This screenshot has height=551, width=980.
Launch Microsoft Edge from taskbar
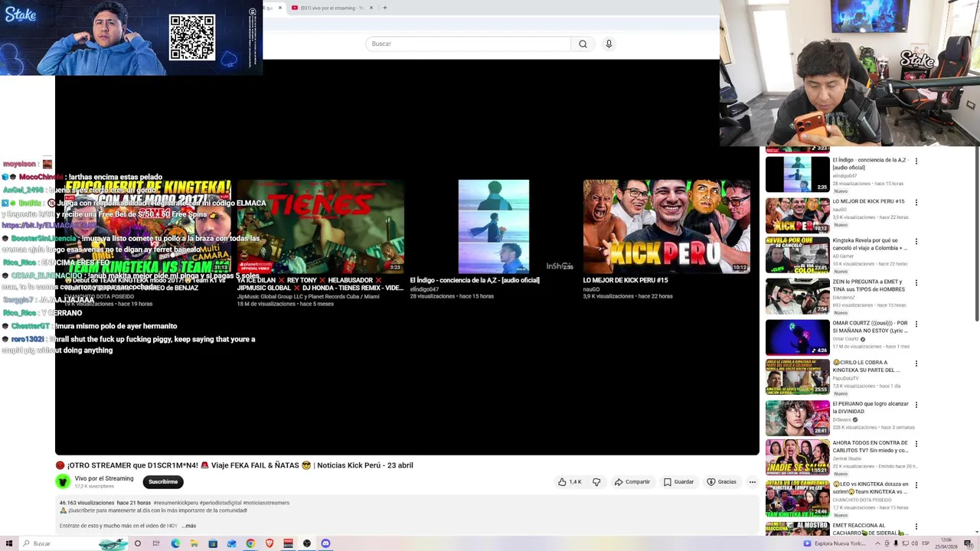(175, 543)
